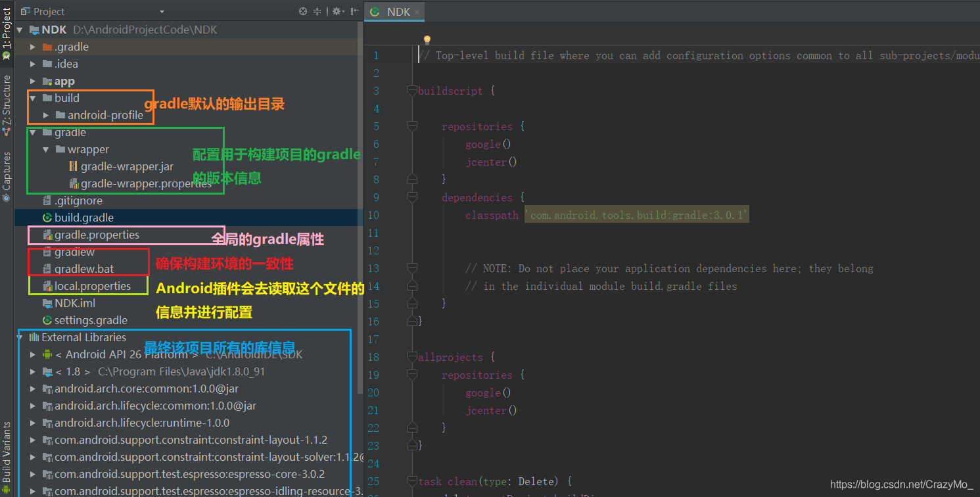Select the gradlew file

[x=68, y=252]
